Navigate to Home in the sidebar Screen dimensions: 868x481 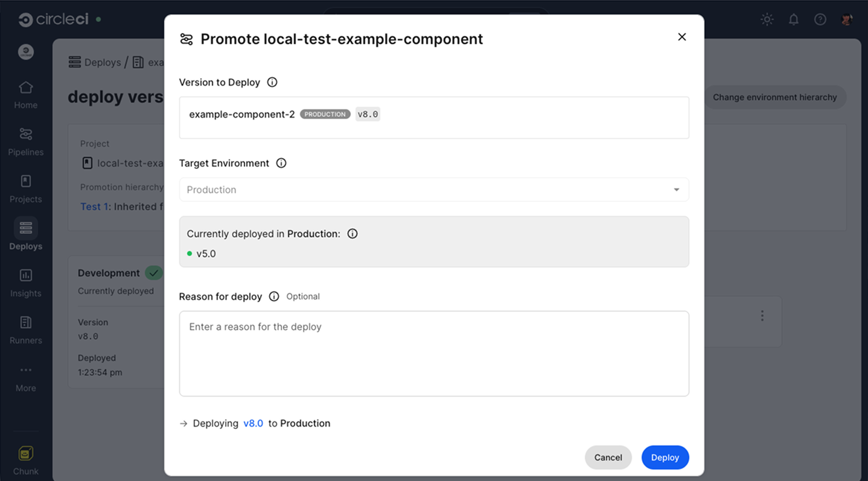25,94
